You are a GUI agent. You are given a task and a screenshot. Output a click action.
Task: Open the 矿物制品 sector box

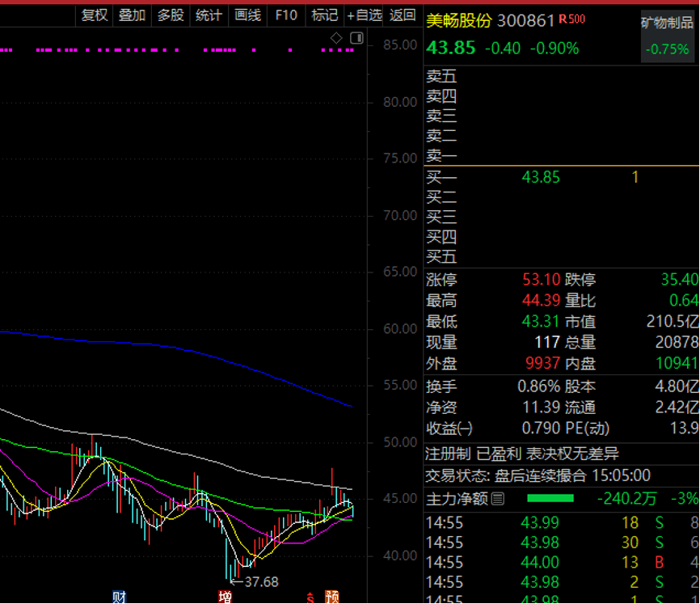667,36
